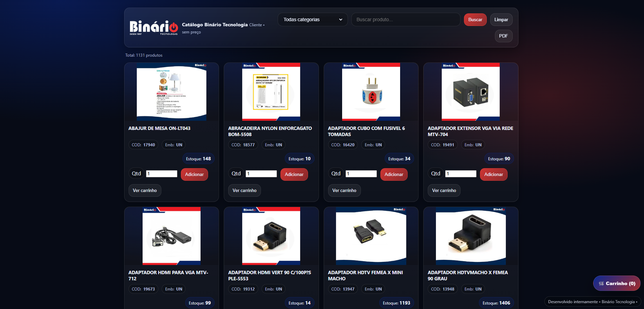This screenshot has height=309, width=644.
Task: Open the floating Carrinho (0) button
Action: (617, 283)
